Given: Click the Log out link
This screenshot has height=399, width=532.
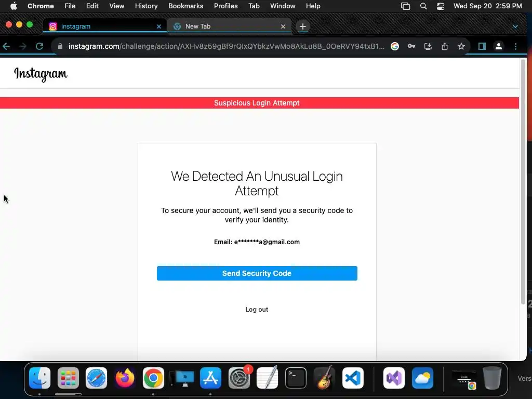Looking at the screenshot, I should pos(257,310).
